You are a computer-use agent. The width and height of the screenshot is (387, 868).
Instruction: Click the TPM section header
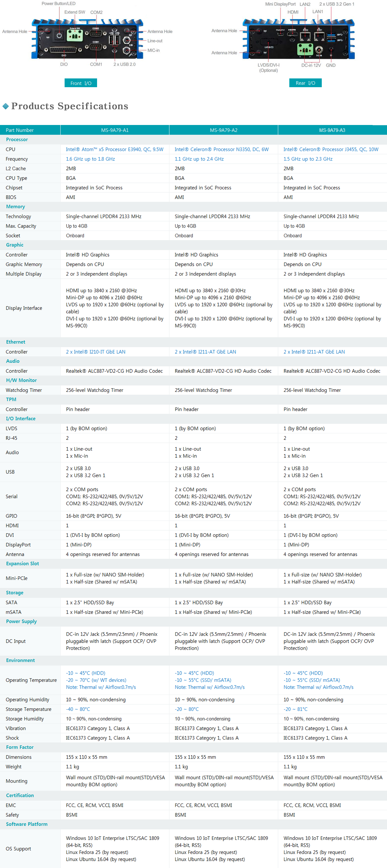pos(11,400)
